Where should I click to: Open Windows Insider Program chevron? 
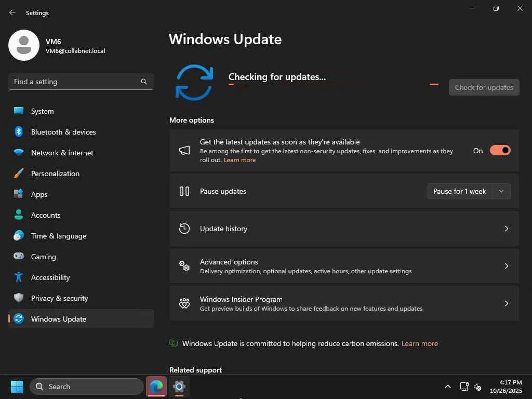[x=507, y=303]
